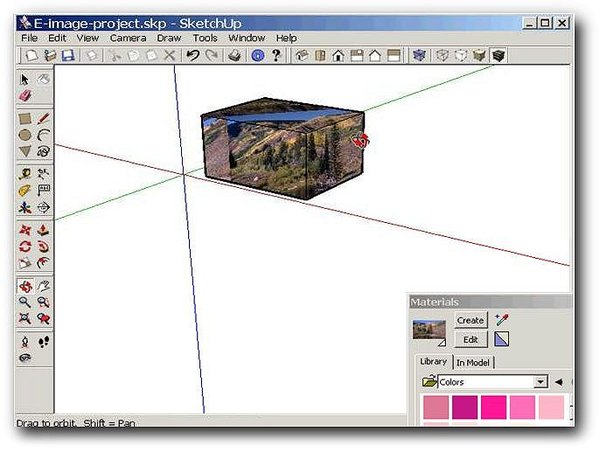Click the material eyedropper sampler

tap(502, 320)
